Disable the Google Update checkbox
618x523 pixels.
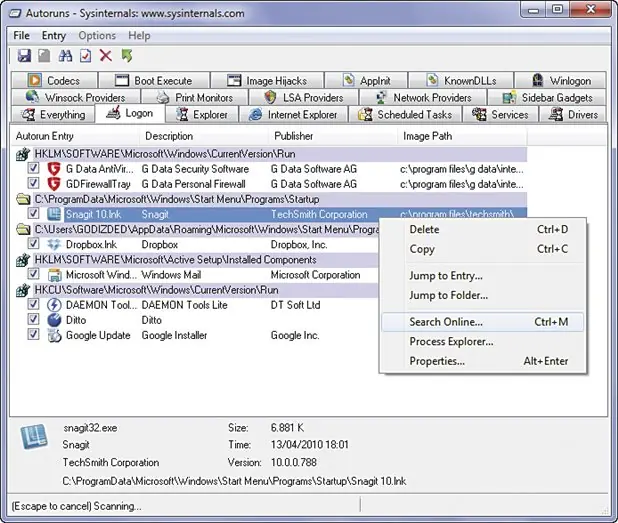34,335
